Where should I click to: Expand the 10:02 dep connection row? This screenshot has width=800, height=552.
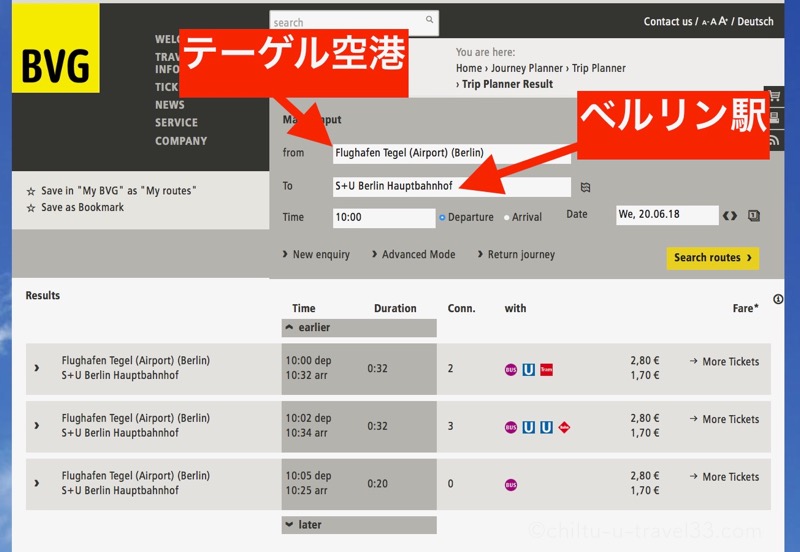37,425
